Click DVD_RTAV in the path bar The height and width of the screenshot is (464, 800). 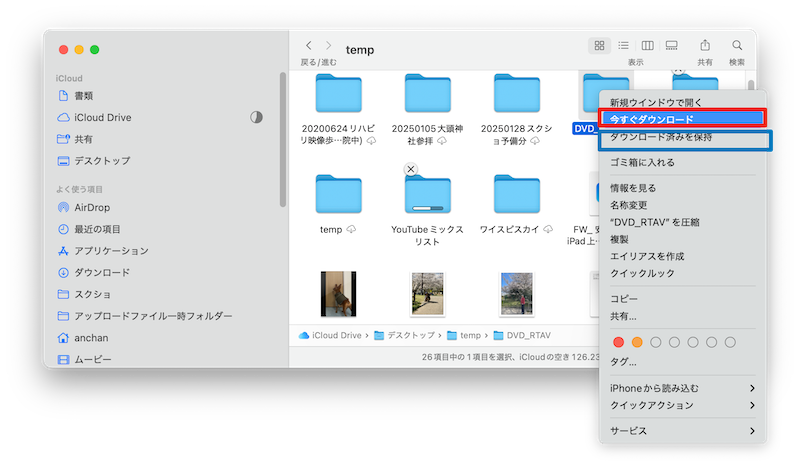click(x=522, y=335)
